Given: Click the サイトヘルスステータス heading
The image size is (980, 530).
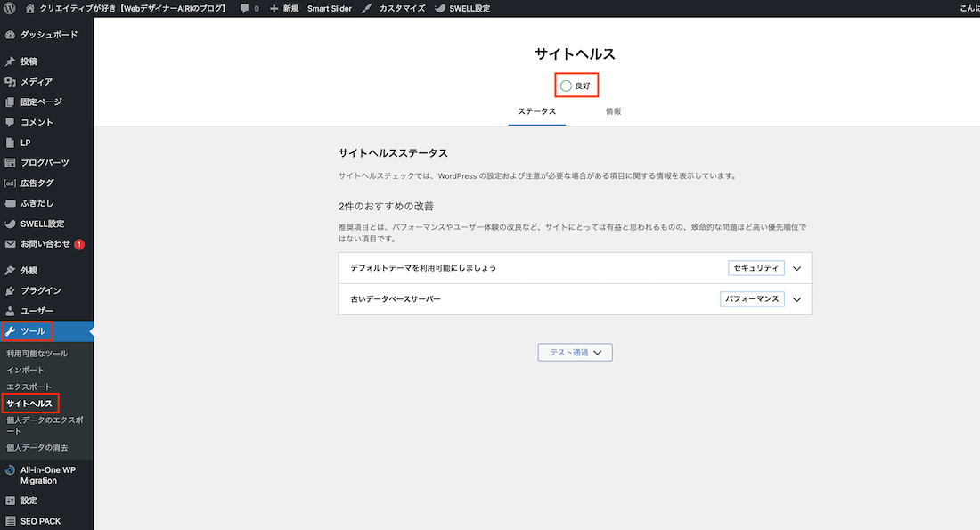Looking at the screenshot, I should pos(393,153).
